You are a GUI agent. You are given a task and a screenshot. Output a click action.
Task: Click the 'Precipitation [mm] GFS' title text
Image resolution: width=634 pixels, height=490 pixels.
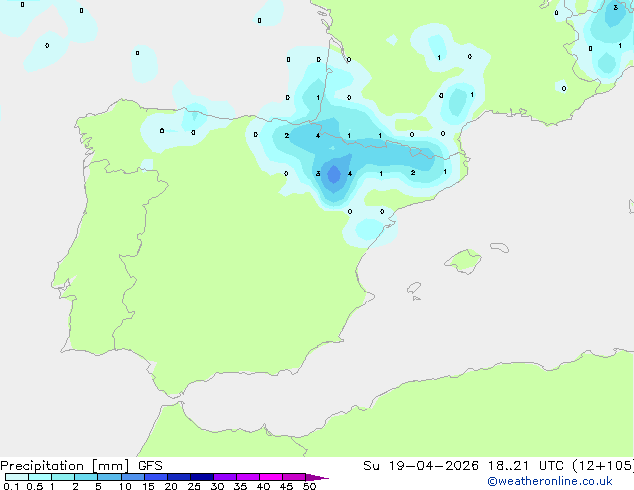[81, 466]
